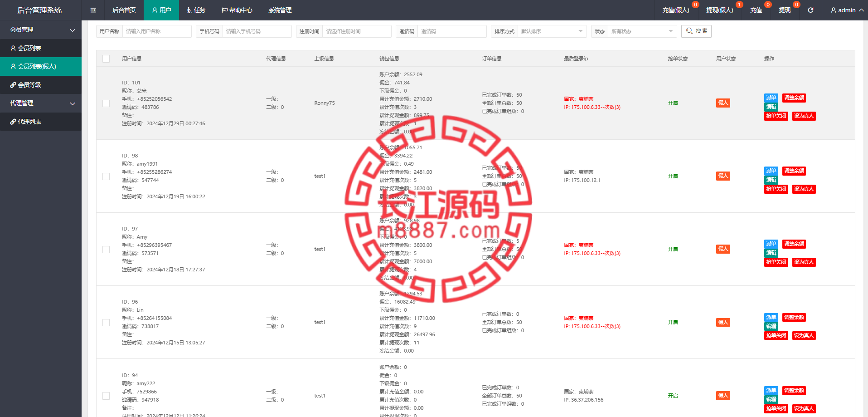Screen dimensions: 868x417
Task: Click parent name Ronny75
Action: [x=325, y=103]
